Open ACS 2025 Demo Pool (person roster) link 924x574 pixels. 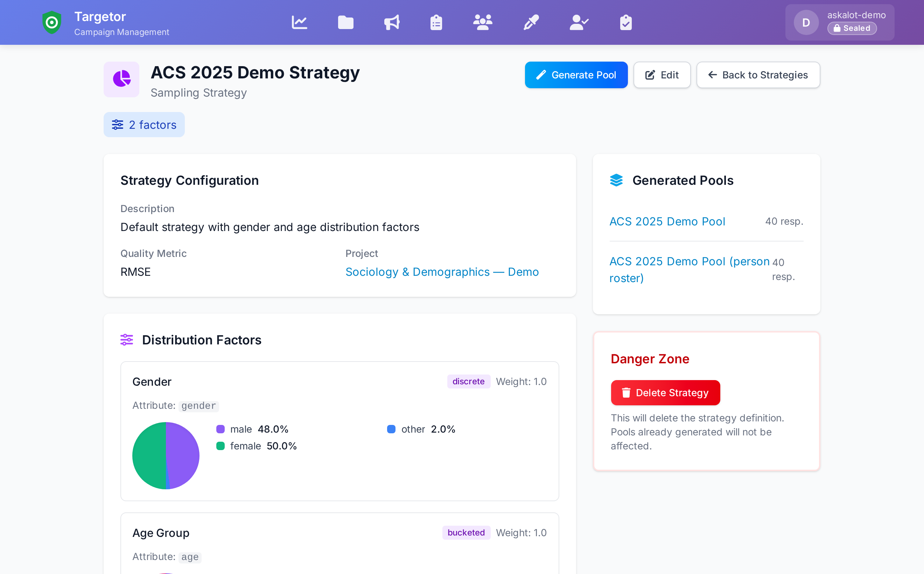tap(689, 269)
